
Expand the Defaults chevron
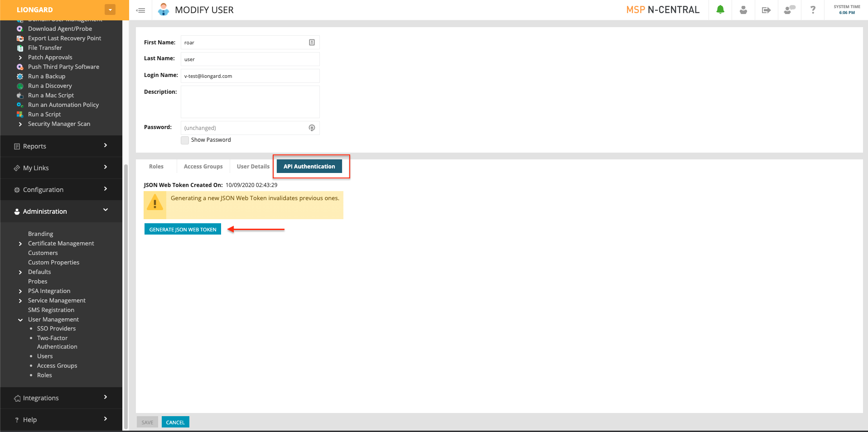pyautogui.click(x=20, y=272)
